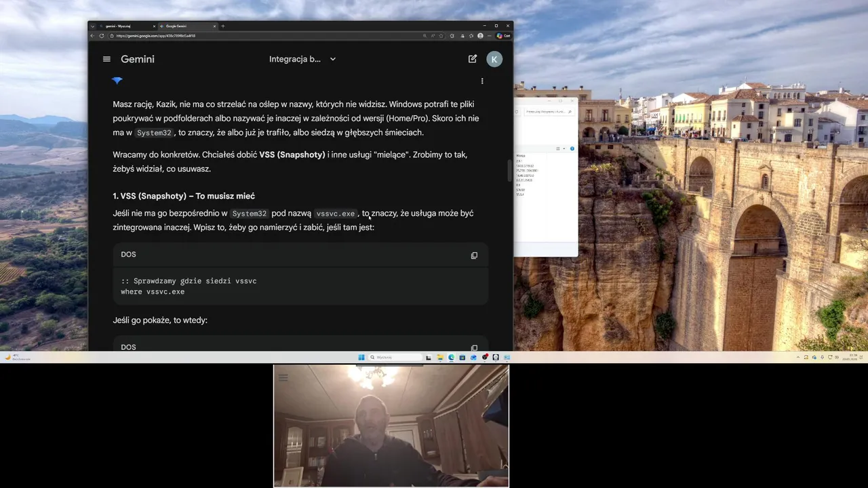Open the Task View taskbar icon
This screenshot has width=868, height=488.
(x=429, y=357)
